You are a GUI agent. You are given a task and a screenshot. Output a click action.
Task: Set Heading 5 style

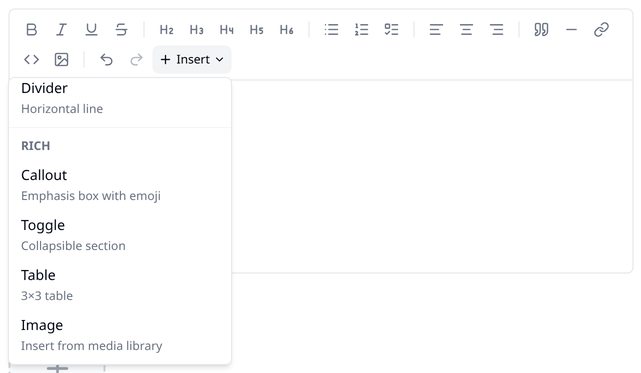point(256,29)
